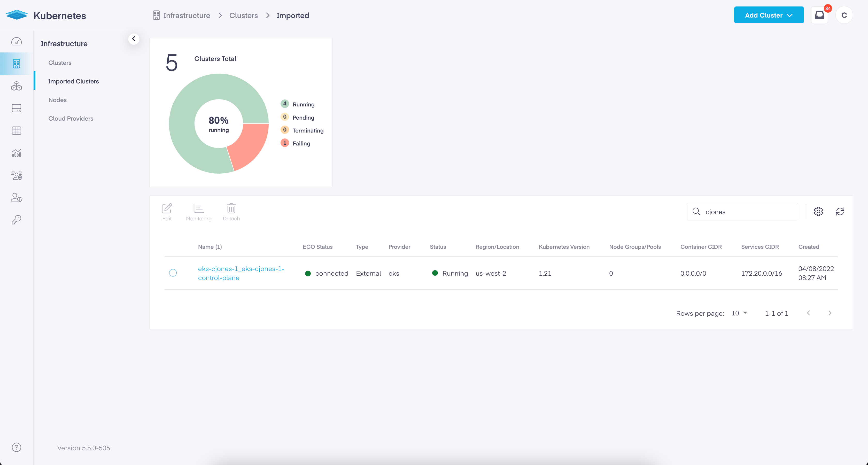Viewport: 868px width, 465px height.
Task: Collapse the Infrastructure side panel
Action: tap(134, 39)
